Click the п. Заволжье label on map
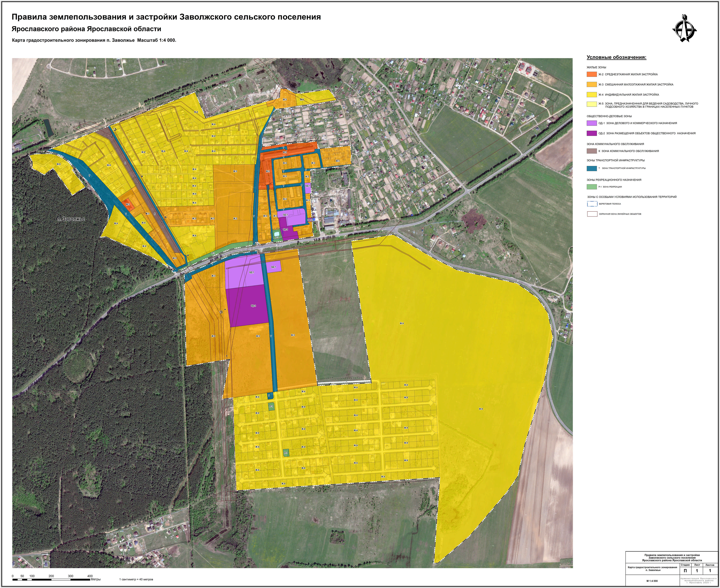 71,219
